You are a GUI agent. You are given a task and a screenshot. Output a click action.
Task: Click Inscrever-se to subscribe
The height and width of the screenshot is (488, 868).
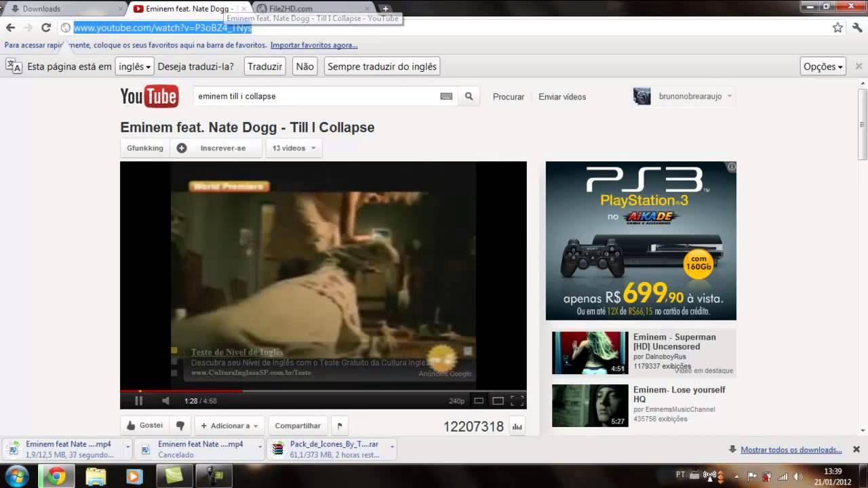[x=216, y=148]
